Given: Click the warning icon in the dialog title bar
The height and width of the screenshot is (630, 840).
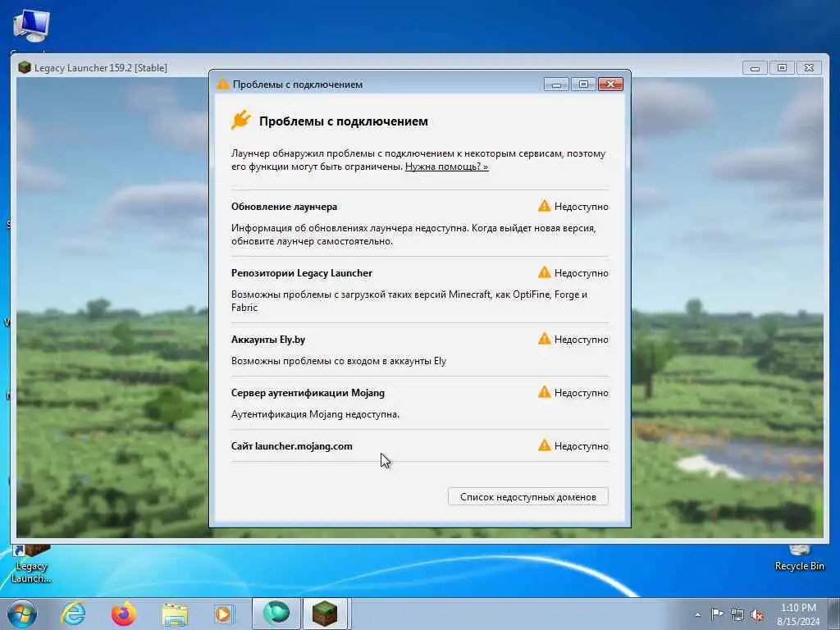Looking at the screenshot, I should point(222,84).
